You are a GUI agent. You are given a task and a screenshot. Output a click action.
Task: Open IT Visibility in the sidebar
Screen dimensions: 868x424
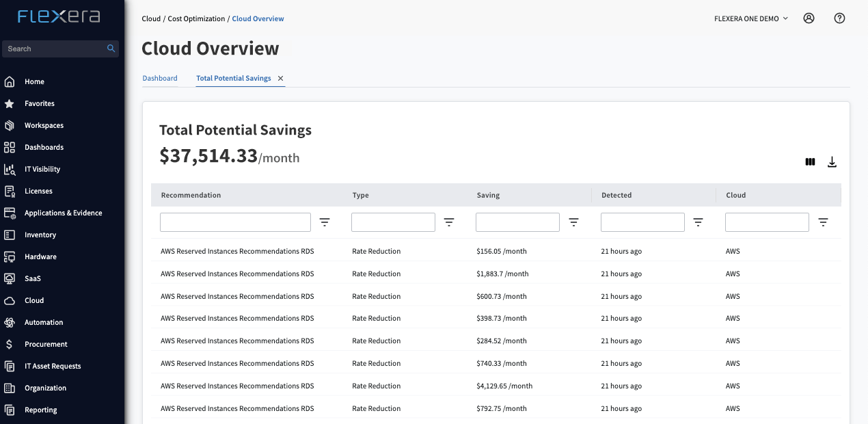tap(42, 169)
